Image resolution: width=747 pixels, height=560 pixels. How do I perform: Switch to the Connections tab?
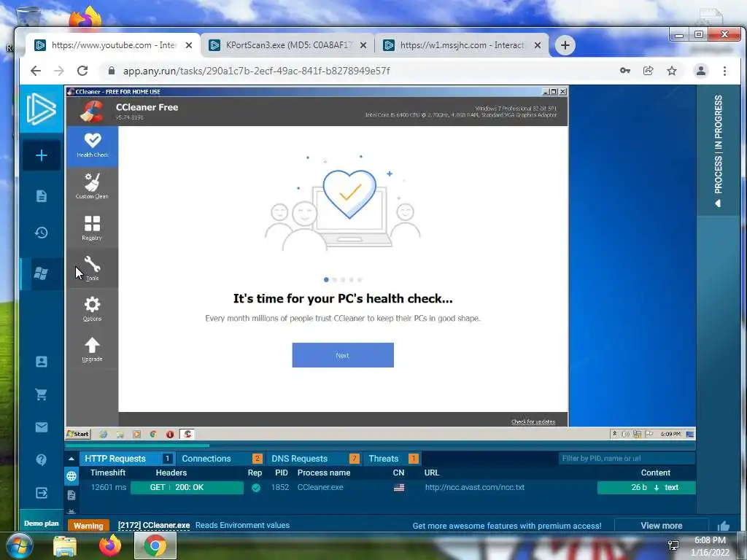point(222,459)
